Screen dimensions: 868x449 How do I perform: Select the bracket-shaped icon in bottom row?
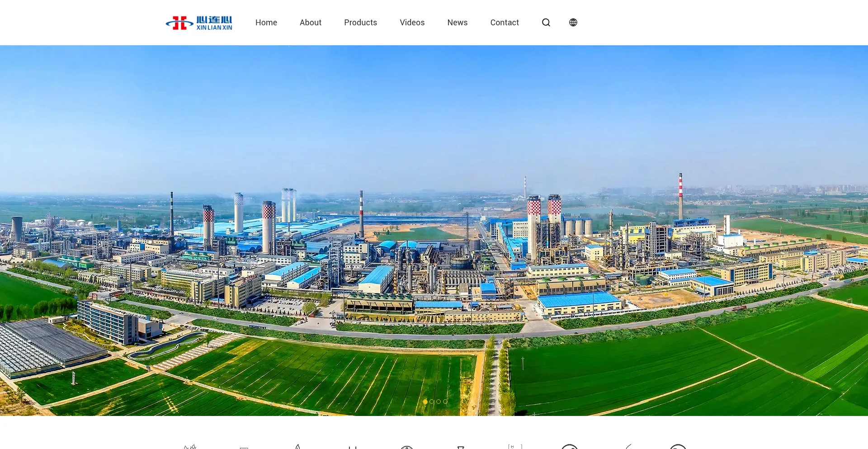515,447
